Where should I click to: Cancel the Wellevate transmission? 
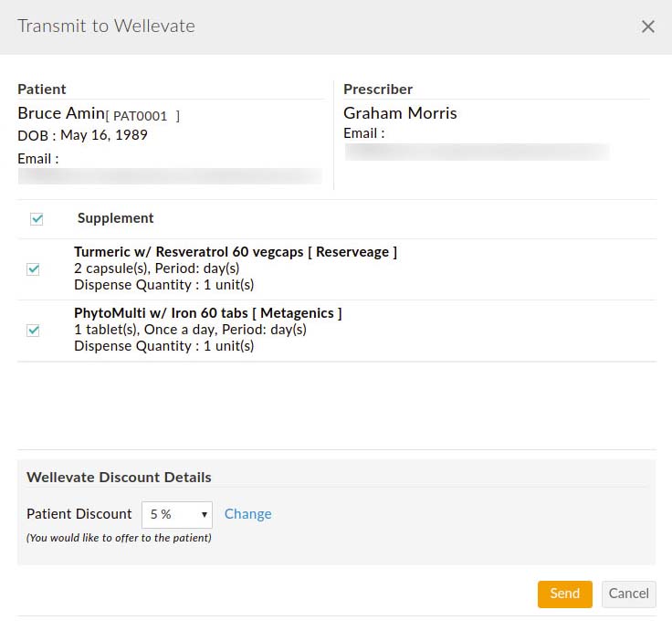point(628,594)
